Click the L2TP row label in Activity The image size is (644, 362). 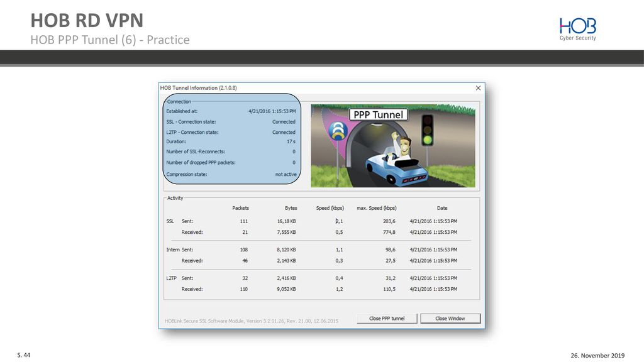tap(171, 278)
